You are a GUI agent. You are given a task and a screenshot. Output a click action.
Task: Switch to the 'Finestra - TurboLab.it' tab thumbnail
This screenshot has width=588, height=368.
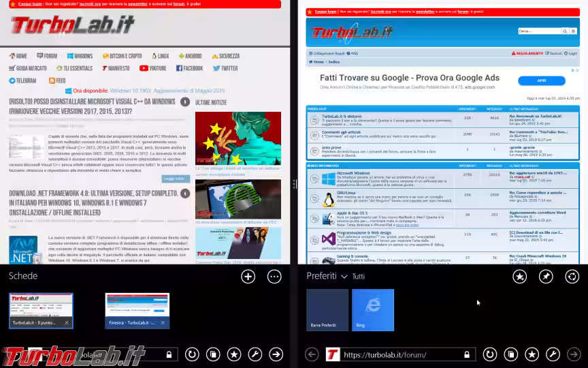137,311
